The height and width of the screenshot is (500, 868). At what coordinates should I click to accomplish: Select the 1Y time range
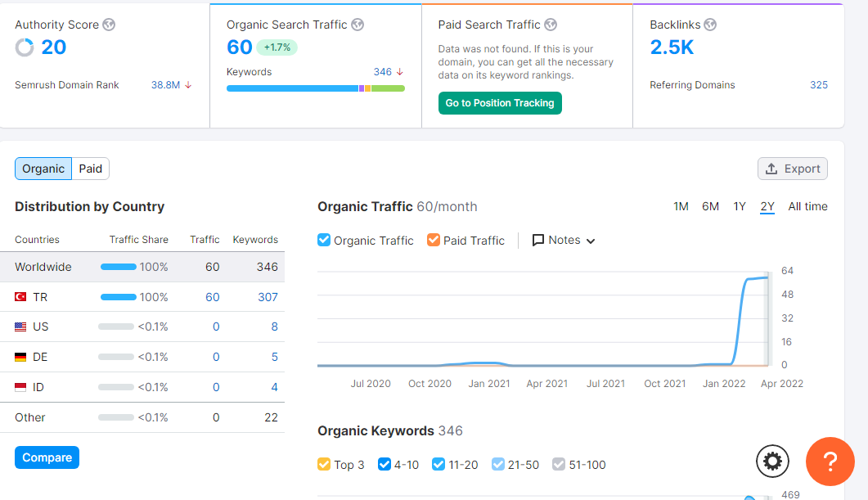(740, 206)
